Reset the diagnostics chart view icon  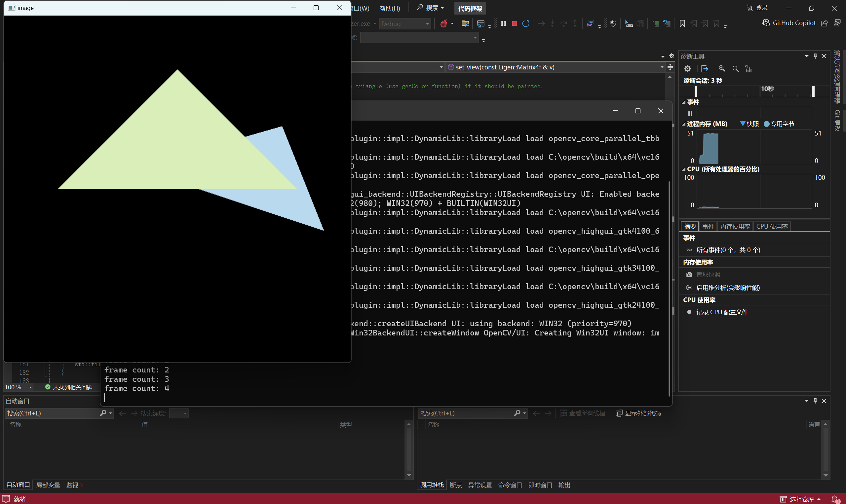[749, 69]
